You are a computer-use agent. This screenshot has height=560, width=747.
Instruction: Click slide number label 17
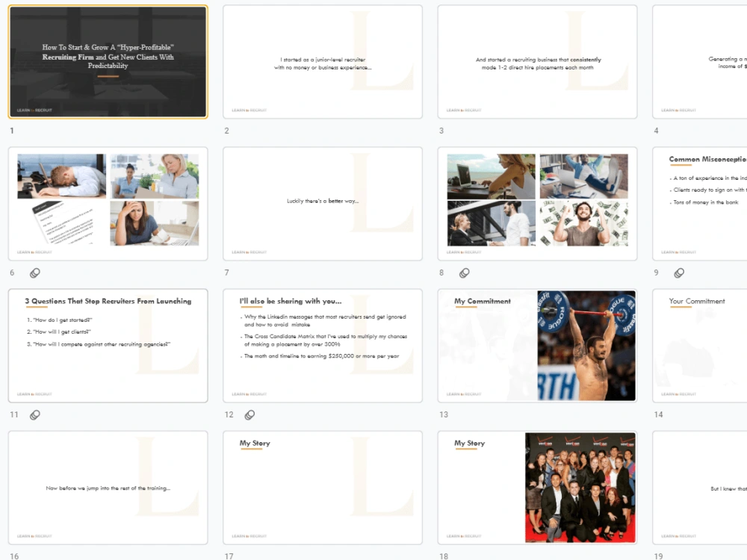click(229, 556)
